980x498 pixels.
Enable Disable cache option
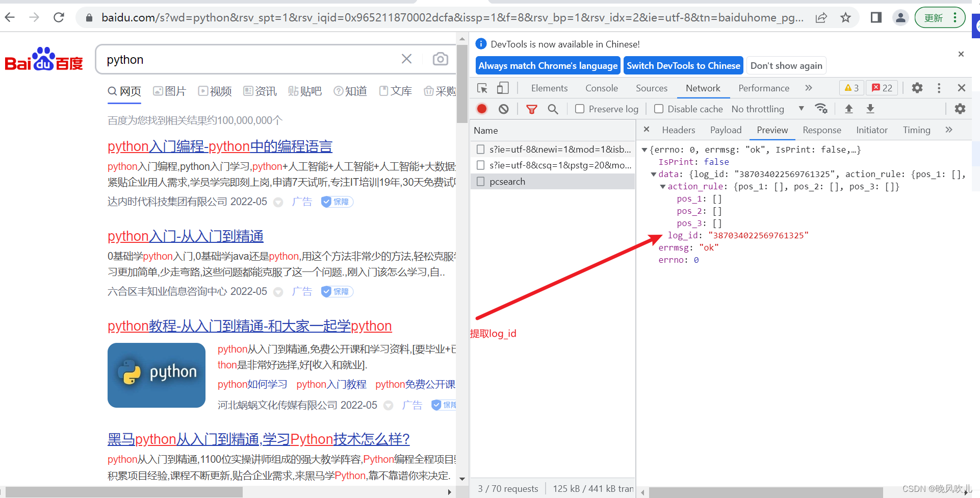[x=658, y=109]
